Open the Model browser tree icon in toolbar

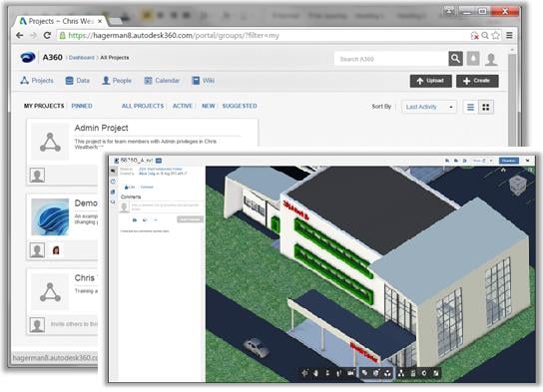click(x=401, y=373)
